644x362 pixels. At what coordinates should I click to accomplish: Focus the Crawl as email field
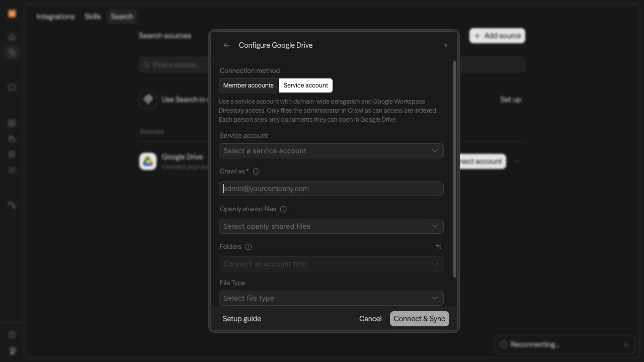[x=331, y=189]
